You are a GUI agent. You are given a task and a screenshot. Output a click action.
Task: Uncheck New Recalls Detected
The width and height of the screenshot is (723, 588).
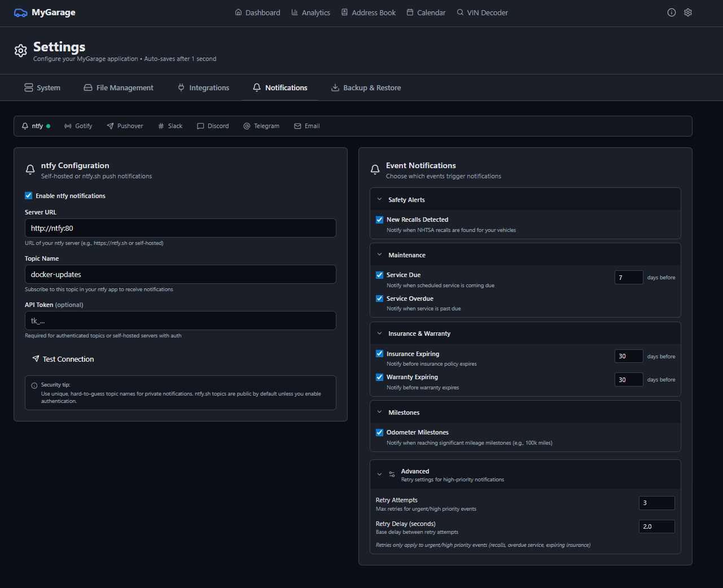[x=379, y=220]
